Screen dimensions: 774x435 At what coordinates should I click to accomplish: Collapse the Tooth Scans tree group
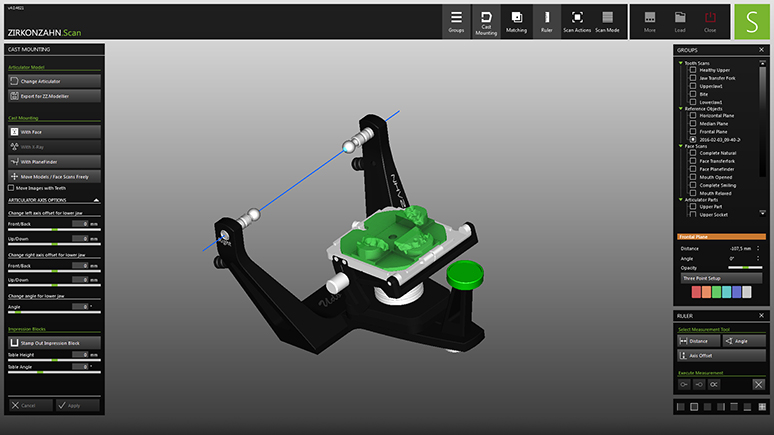(x=680, y=62)
